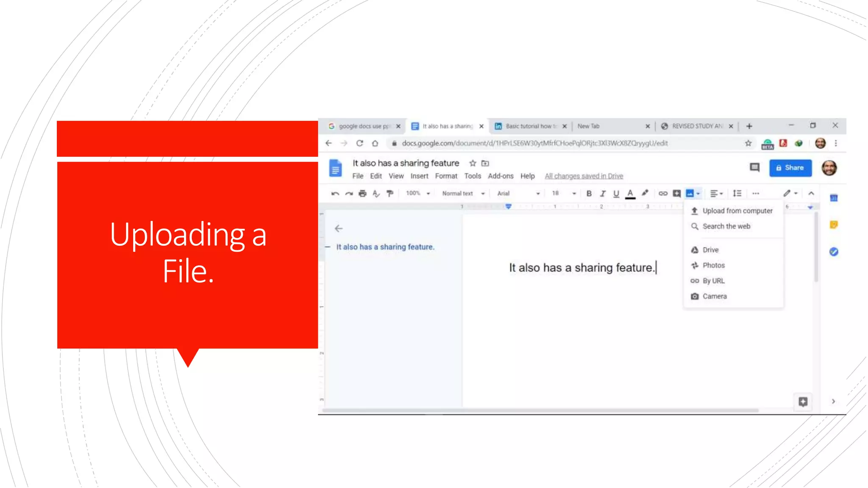
Task: Click the add comment toolbar icon
Action: pyautogui.click(x=677, y=194)
